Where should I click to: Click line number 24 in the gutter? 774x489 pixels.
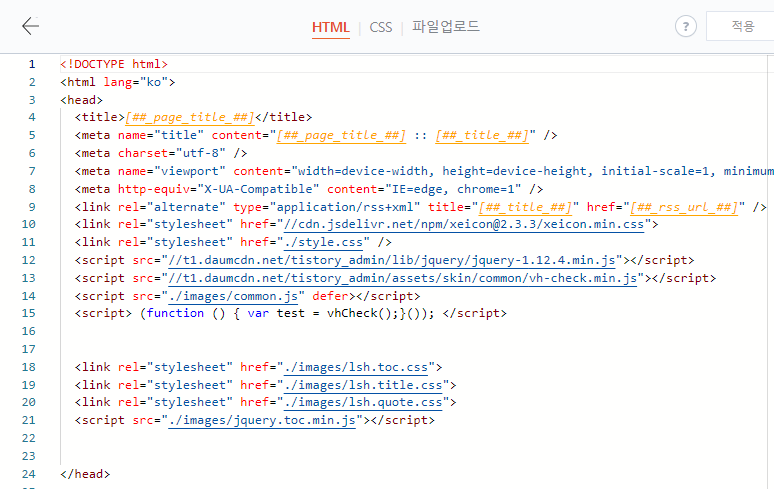29,474
